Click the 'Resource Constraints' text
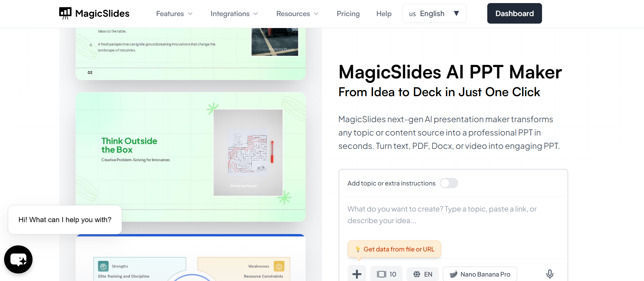This screenshot has width=644, height=281. tap(263, 276)
